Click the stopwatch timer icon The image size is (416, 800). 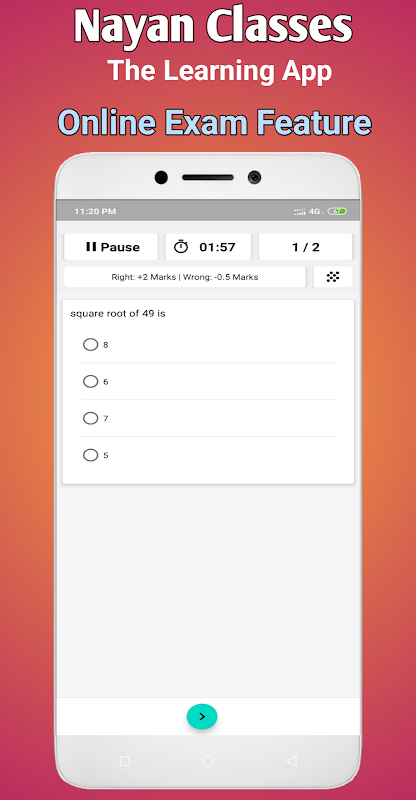[x=181, y=247]
